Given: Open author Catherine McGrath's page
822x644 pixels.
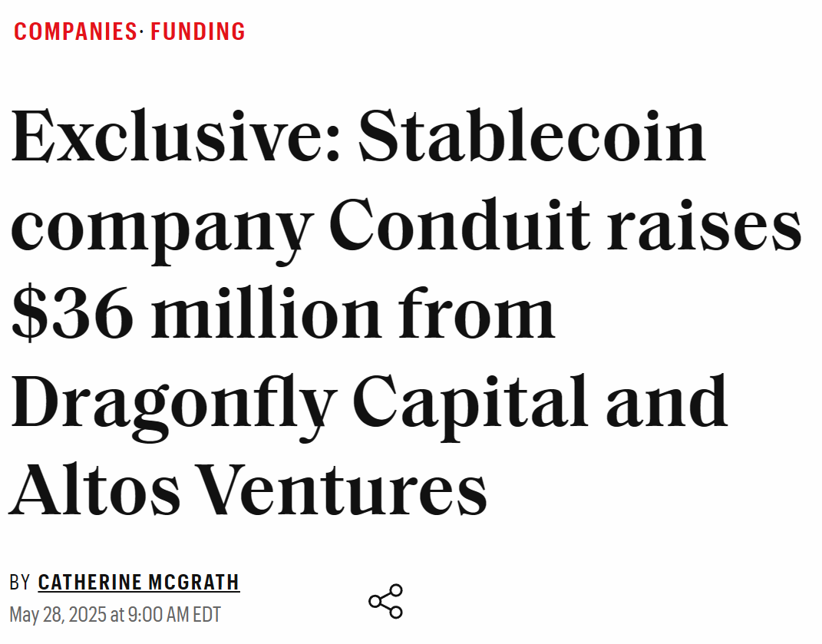Looking at the screenshot, I should point(139,583).
